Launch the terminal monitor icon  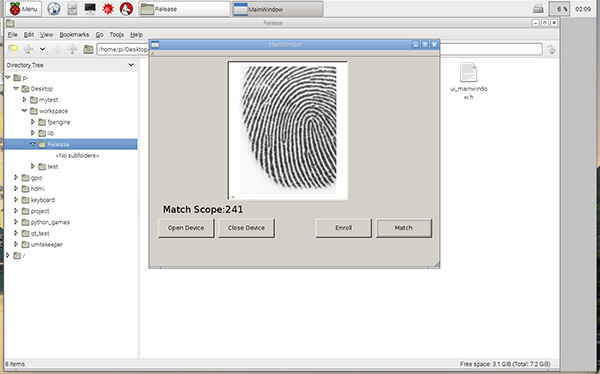pos(90,9)
